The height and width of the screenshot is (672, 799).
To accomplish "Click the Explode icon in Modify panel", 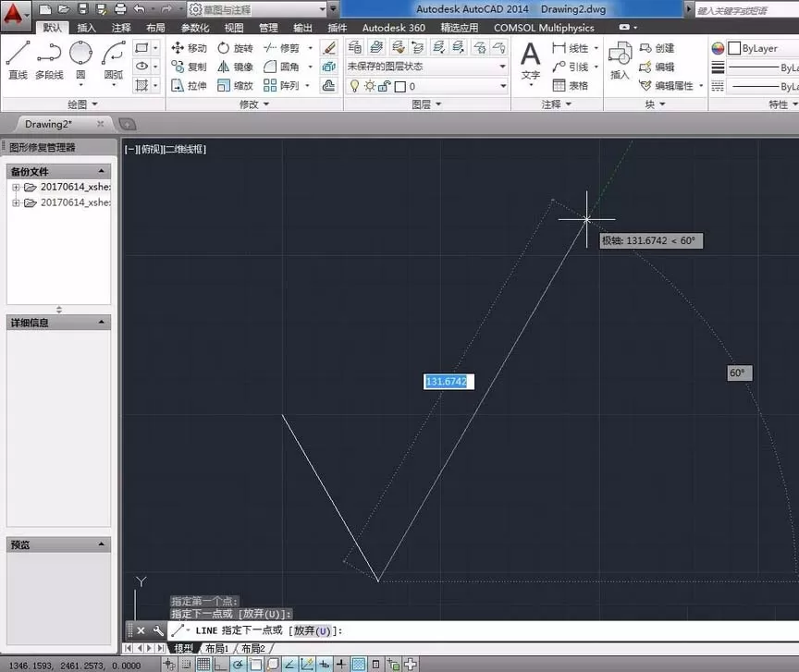I will [329, 67].
